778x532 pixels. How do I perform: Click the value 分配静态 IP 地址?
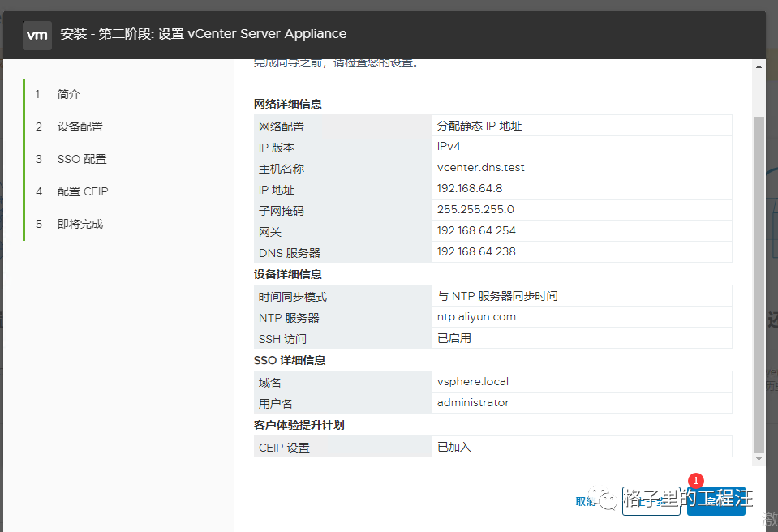(x=479, y=126)
